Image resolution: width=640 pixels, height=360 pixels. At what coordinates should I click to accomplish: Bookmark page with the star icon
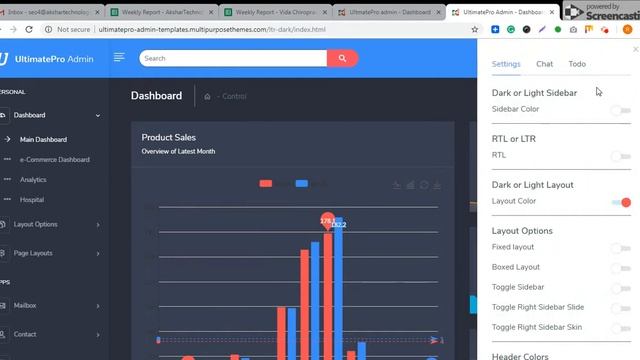tap(474, 29)
